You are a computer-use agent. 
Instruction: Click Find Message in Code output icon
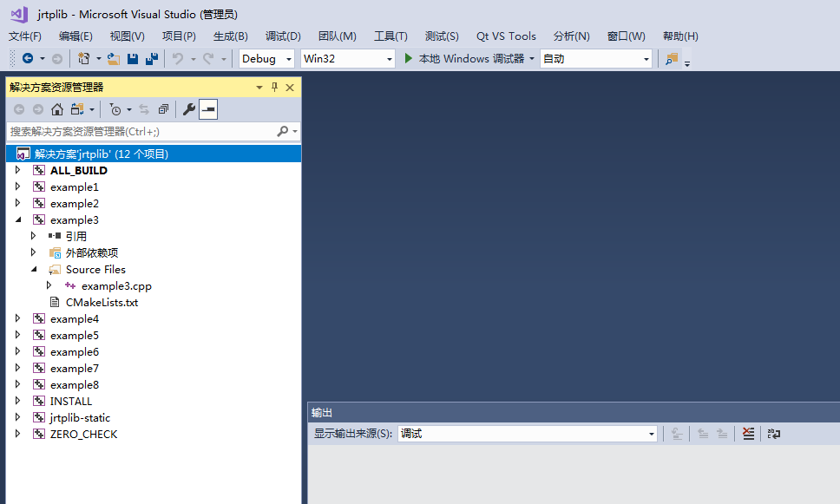coord(677,433)
